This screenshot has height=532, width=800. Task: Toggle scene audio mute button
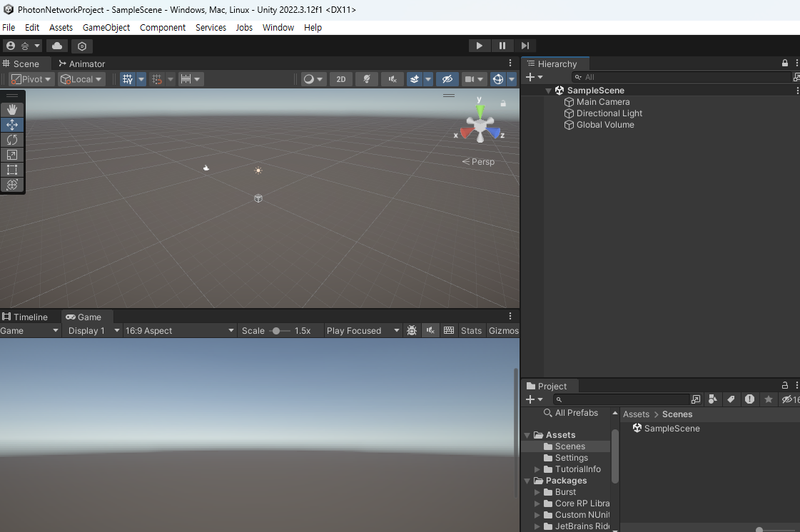coord(393,79)
